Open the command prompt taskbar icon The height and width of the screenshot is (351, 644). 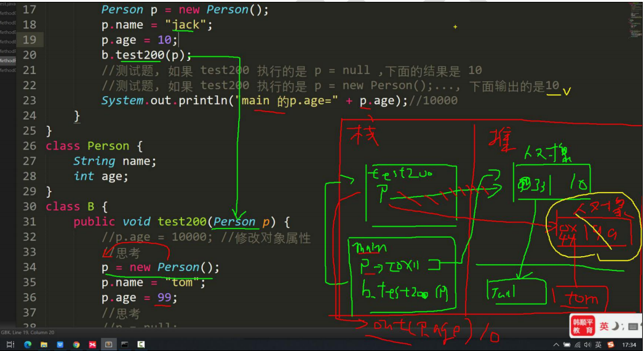pos(124,344)
